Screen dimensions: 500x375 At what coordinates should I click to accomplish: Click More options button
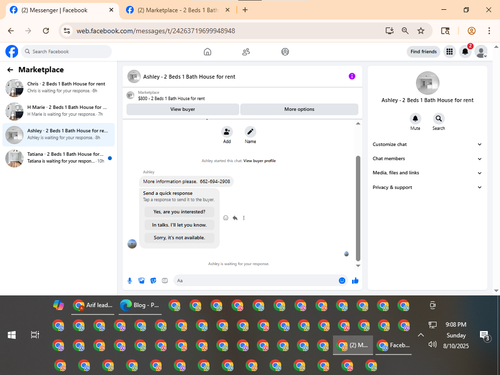299,109
